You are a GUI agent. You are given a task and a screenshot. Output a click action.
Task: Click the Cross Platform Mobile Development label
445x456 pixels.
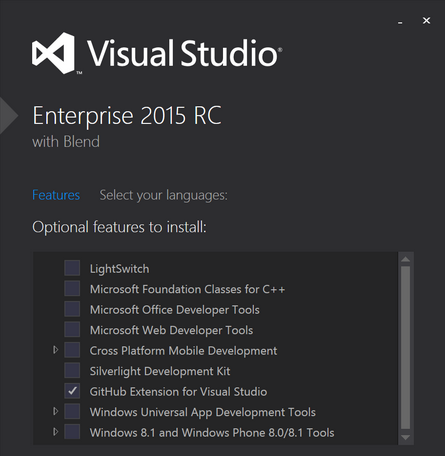pyautogui.click(x=183, y=351)
